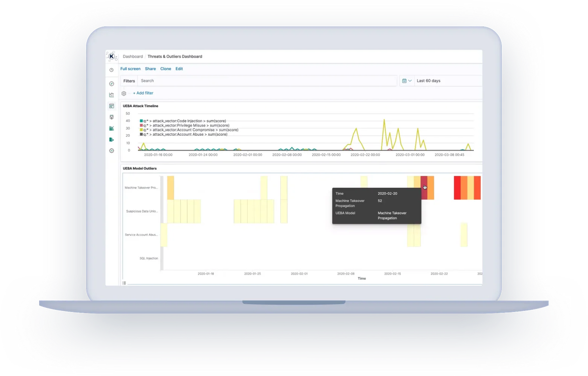
Task: Open Management gear at the sidebar bottom
Action: (x=112, y=150)
